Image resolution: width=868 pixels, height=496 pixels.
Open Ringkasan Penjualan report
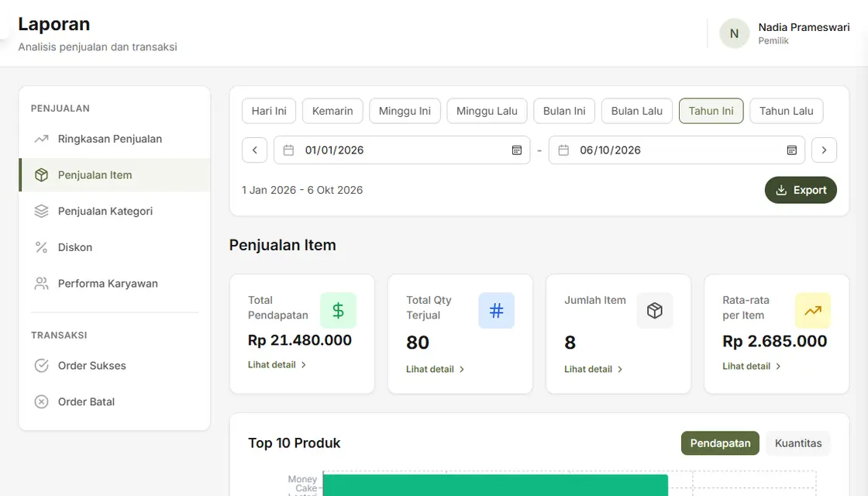click(115, 139)
